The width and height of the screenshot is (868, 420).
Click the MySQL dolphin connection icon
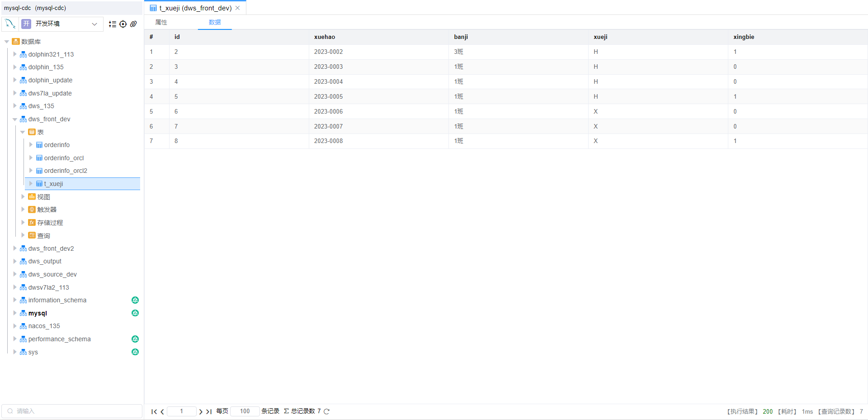10,24
